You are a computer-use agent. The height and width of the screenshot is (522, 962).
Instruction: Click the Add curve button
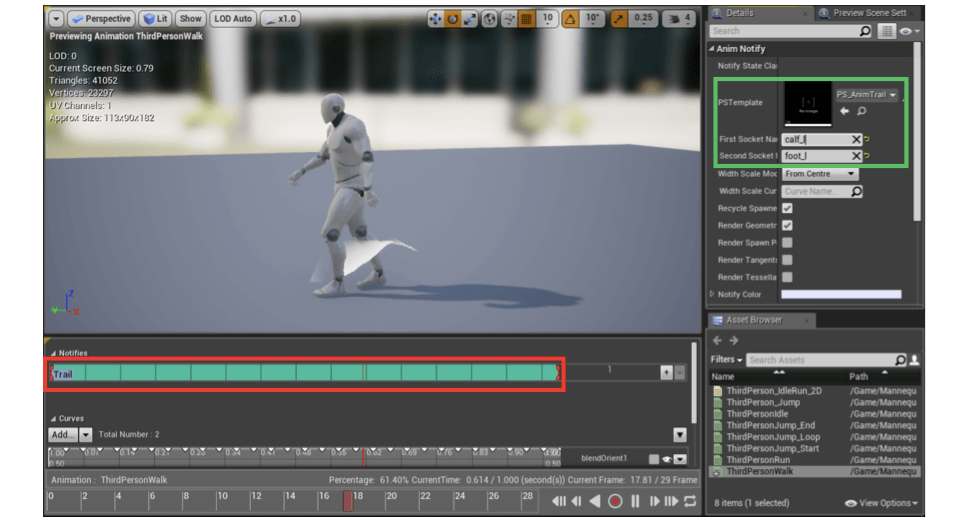[63, 435]
